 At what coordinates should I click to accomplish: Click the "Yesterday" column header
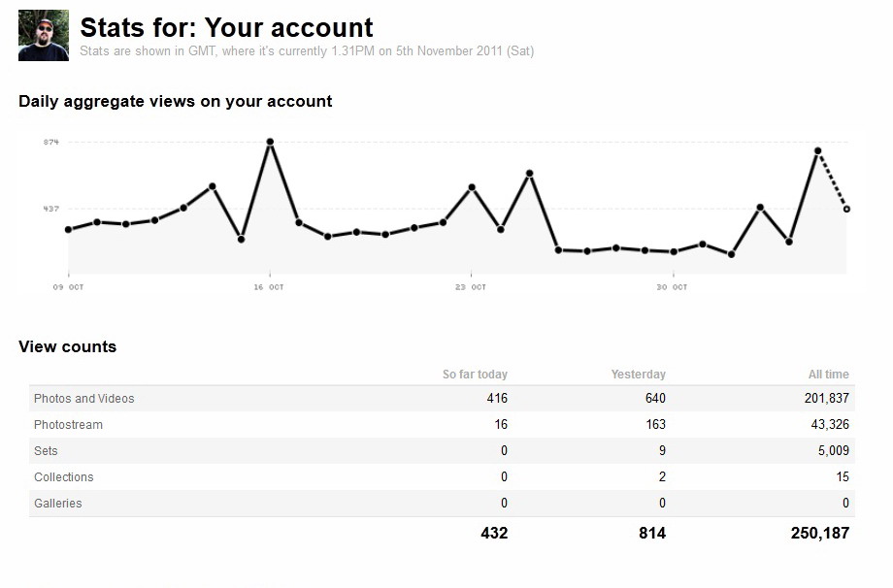639,375
